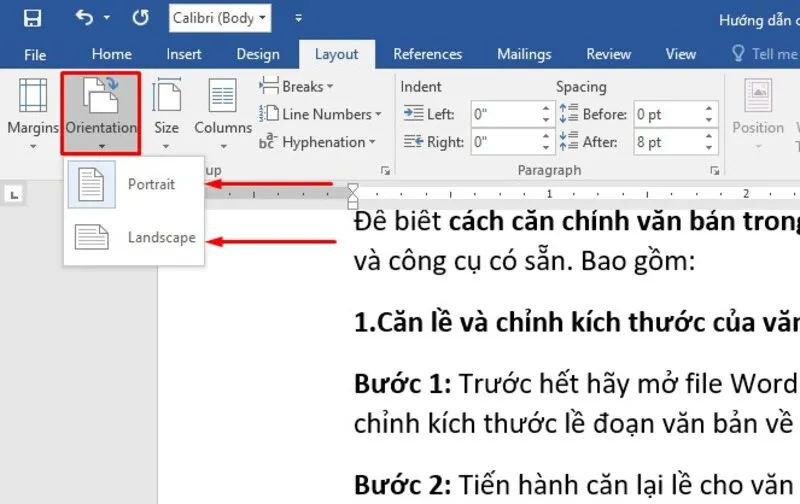Click the Orientation button

101,113
